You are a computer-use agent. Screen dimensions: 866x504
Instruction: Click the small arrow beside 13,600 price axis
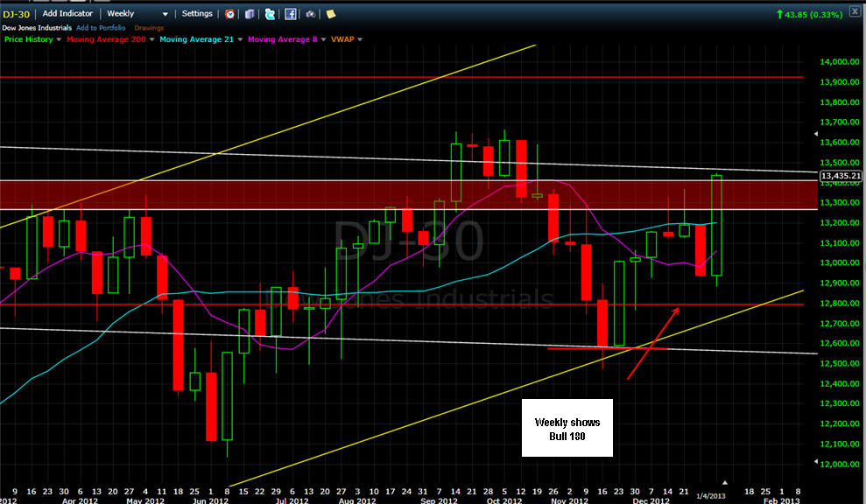(816, 134)
